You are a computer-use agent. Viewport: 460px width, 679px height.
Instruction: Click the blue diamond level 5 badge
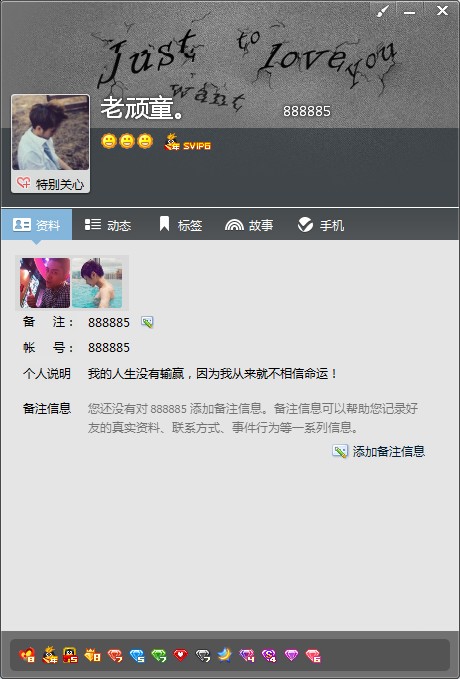coord(137,655)
